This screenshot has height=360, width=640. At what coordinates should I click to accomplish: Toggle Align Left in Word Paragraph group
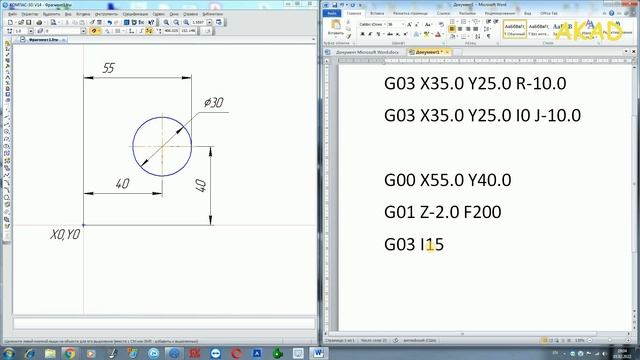tap(452, 29)
